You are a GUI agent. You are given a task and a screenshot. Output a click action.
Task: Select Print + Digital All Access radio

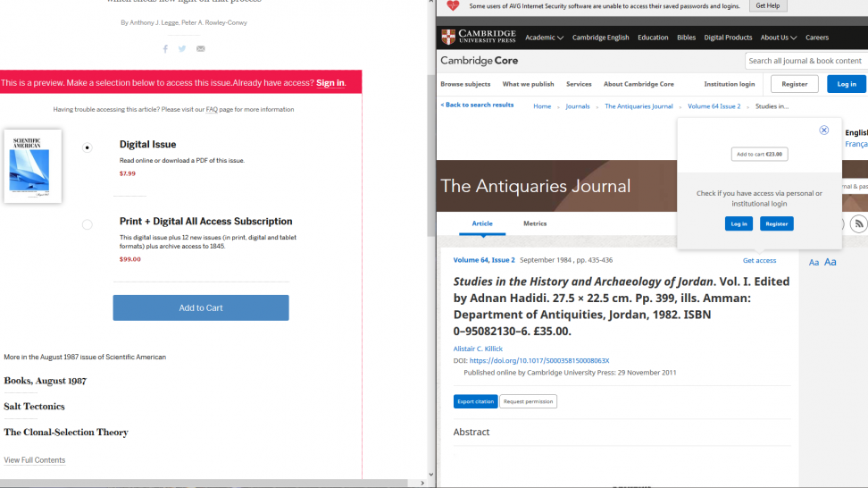tap(87, 224)
